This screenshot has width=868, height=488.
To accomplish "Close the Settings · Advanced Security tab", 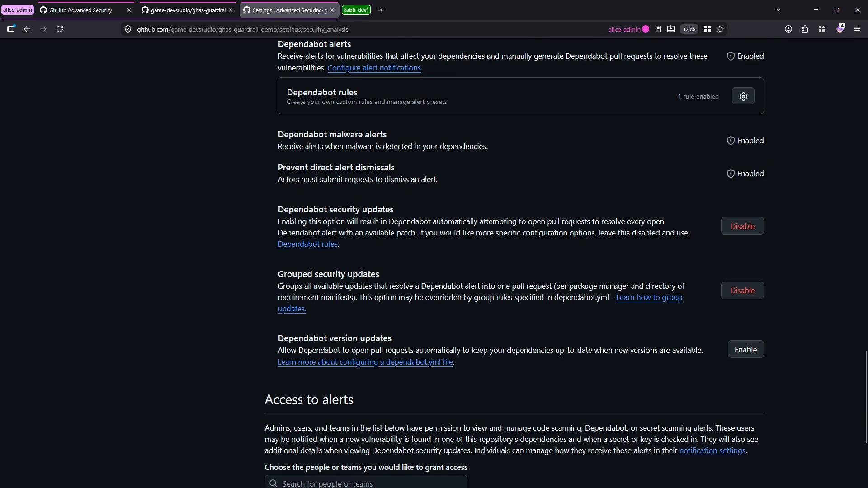I will [x=332, y=10].
